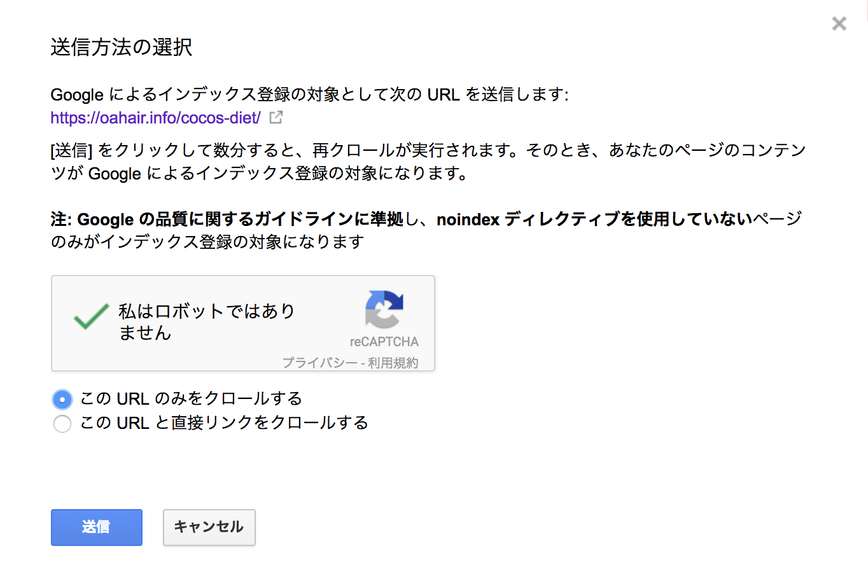Screen dimensions: 868x588
Task: Click the reCAPTCHA logo icon
Action: click(384, 309)
